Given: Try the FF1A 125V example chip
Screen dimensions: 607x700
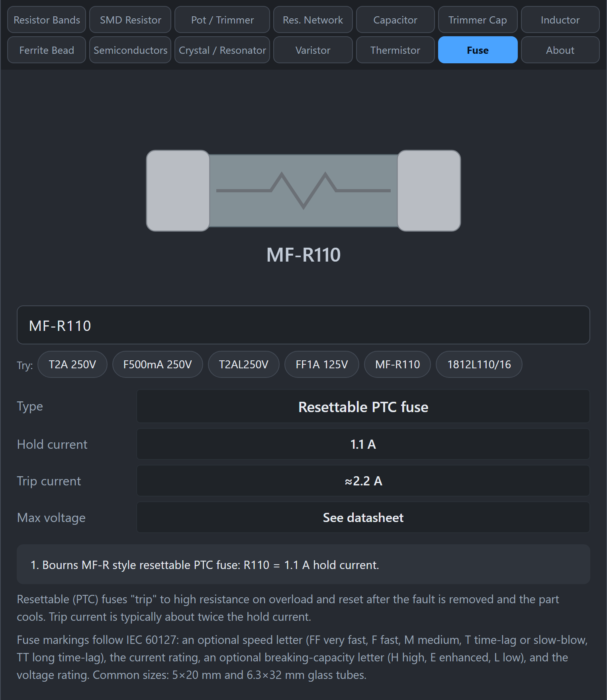Looking at the screenshot, I should [x=321, y=364].
